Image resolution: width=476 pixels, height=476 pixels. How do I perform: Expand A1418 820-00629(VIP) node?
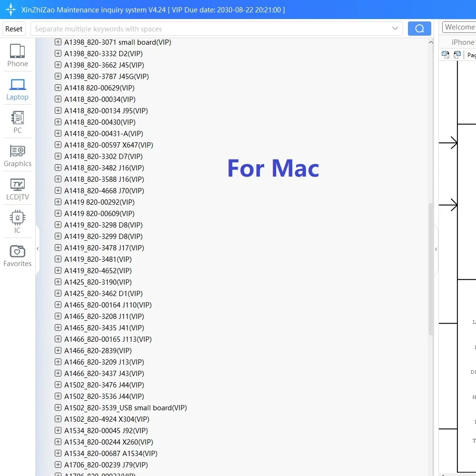58,88
